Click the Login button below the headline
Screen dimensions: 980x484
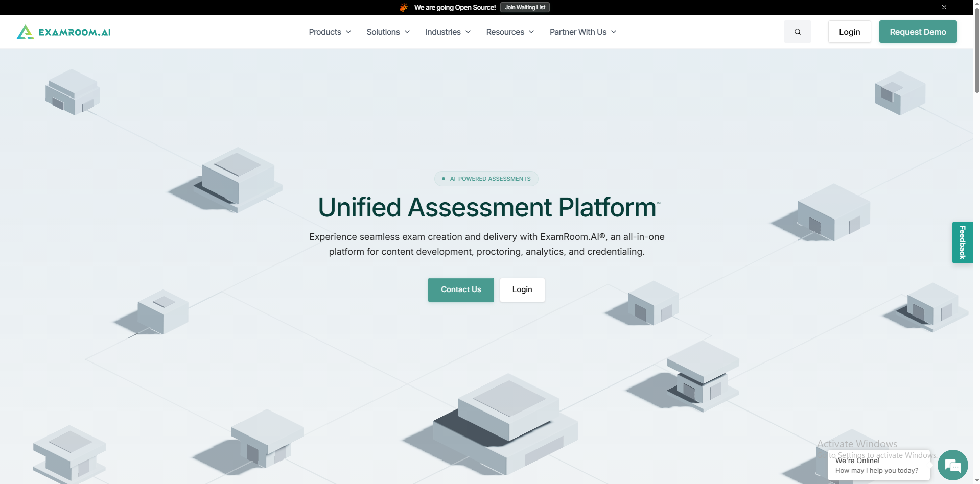coord(522,289)
